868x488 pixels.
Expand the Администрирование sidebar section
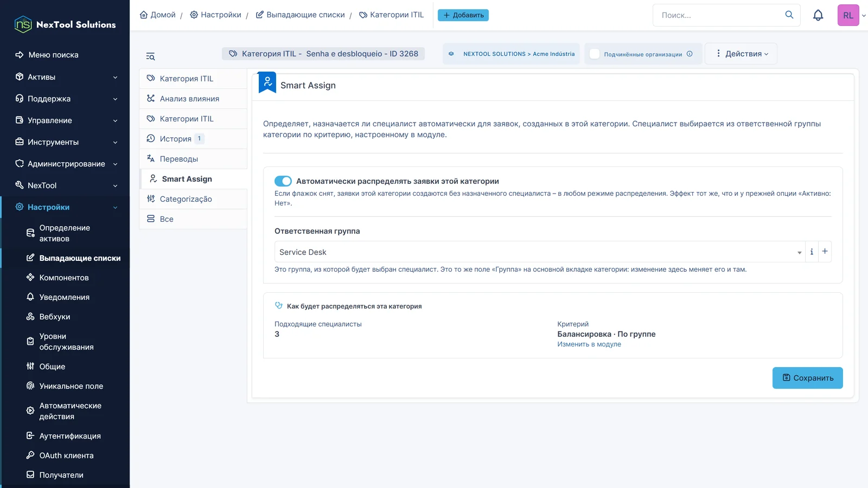click(65, 164)
